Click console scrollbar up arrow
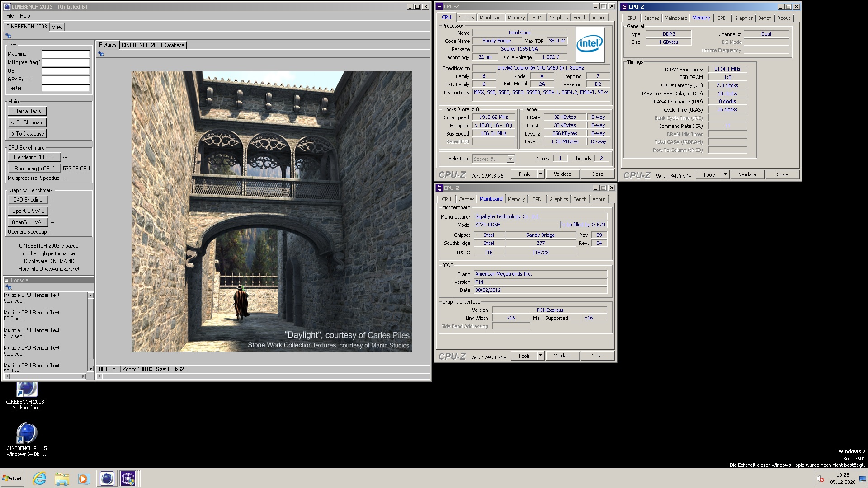868x488 pixels. [90, 296]
